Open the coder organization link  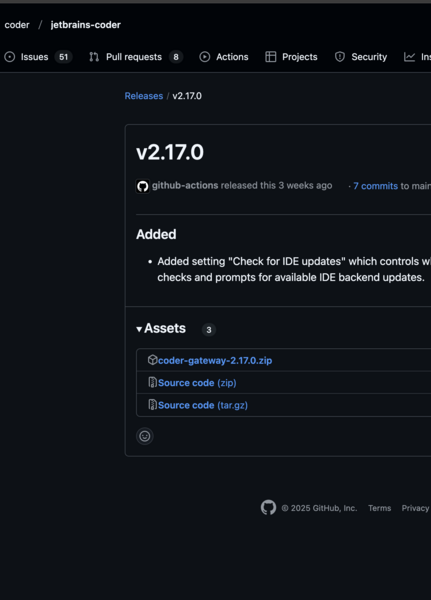[17, 25]
